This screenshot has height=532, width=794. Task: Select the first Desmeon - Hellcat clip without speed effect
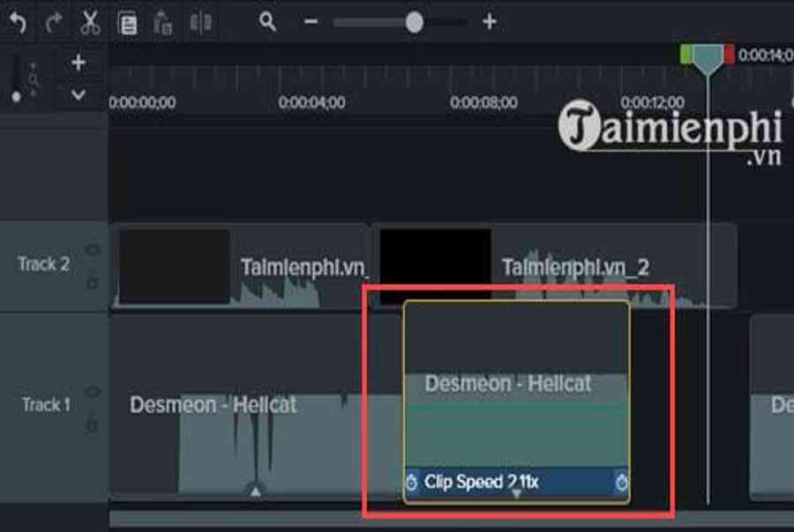pos(255,406)
